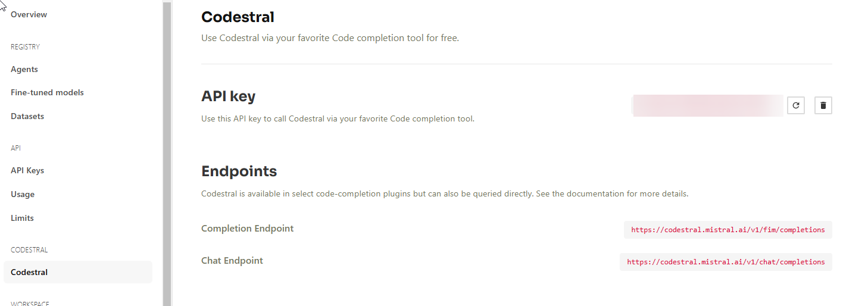The height and width of the screenshot is (306, 868).
Task: Click the sidebar vertical scrollbar
Action: pos(167,153)
